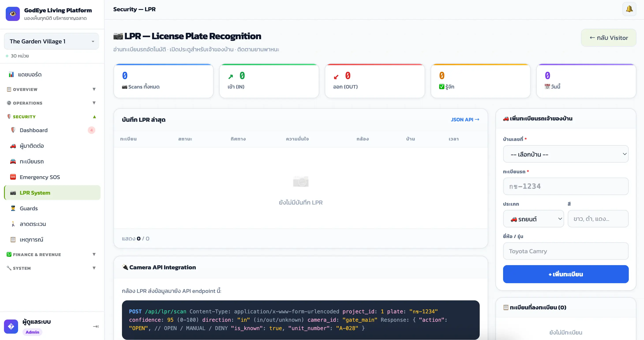The image size is (644, 340).
Task: Open the ลาดตระเวน patrol icon item
Action: (x=13, y=224)
